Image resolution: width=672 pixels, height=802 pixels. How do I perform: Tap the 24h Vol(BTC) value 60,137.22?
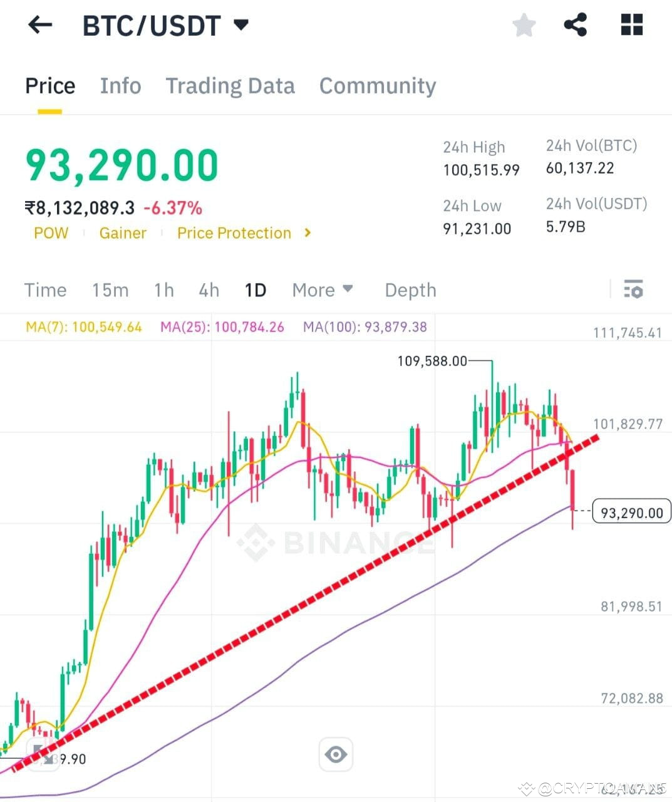tap(580, 168)
